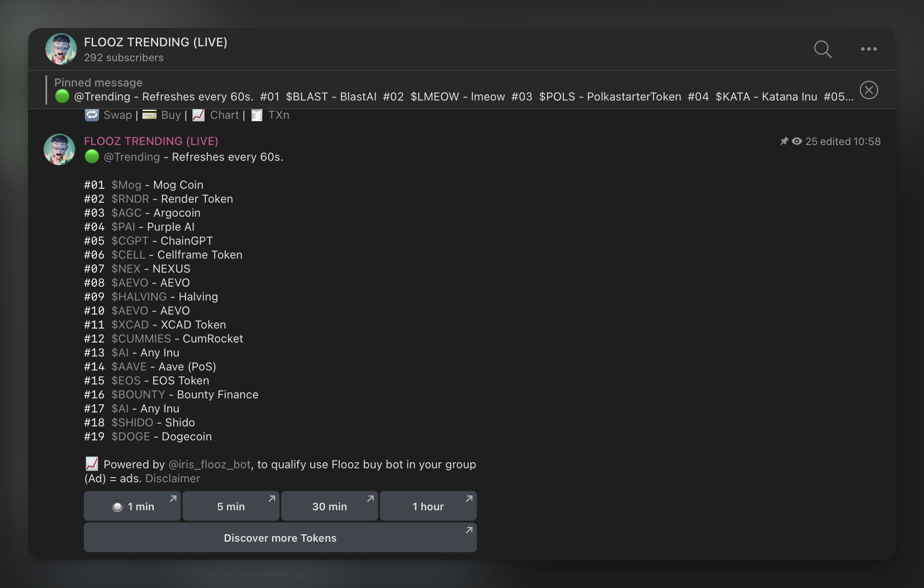Open the $Mog token link

pos(126,185)
